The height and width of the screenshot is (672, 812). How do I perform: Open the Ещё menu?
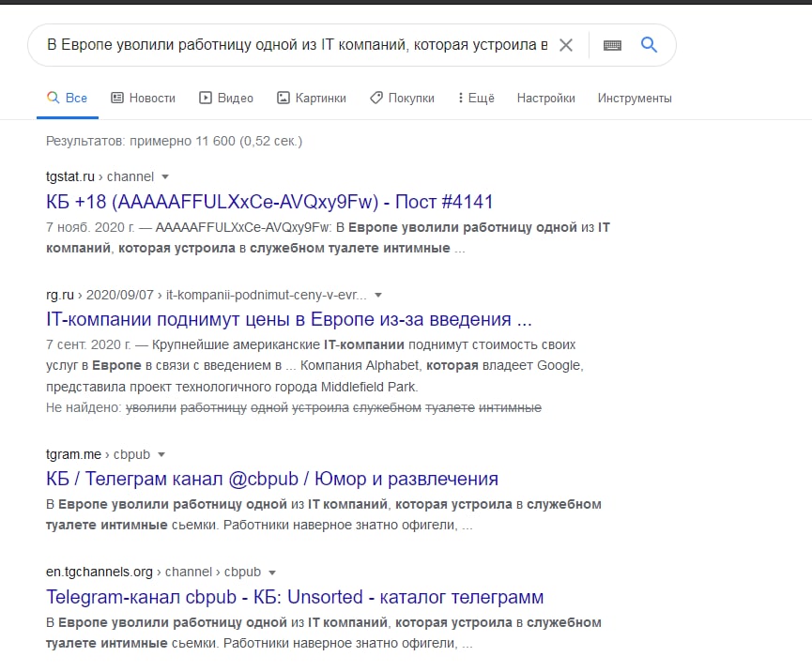click(x=476, y=98)
